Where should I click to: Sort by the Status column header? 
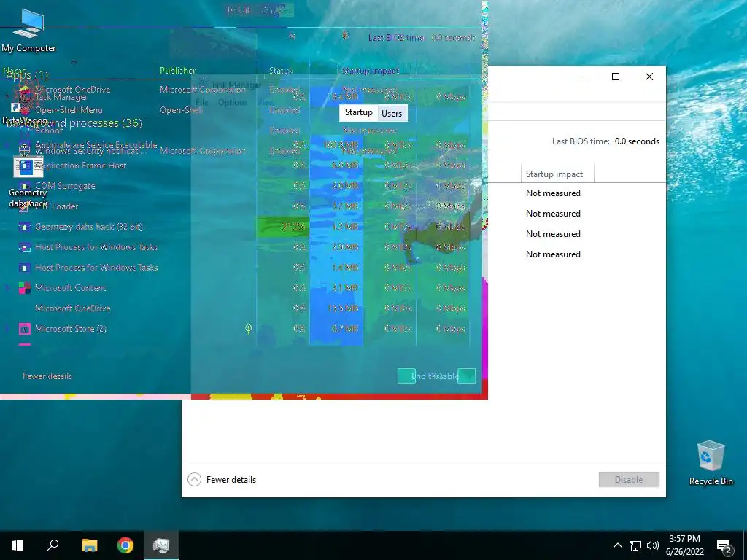tap(281, 71)
